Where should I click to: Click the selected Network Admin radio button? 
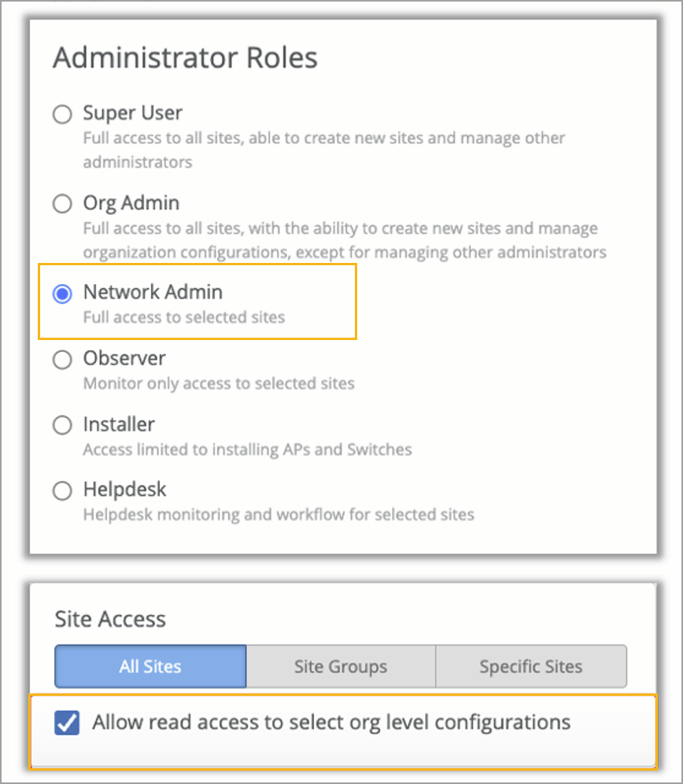[62, 294]
